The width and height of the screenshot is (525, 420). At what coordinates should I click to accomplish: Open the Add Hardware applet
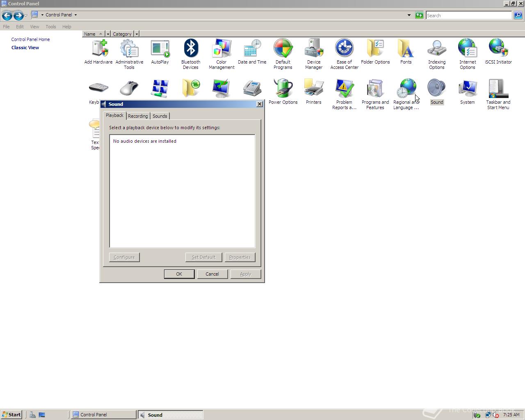click(x=98, y=52)
